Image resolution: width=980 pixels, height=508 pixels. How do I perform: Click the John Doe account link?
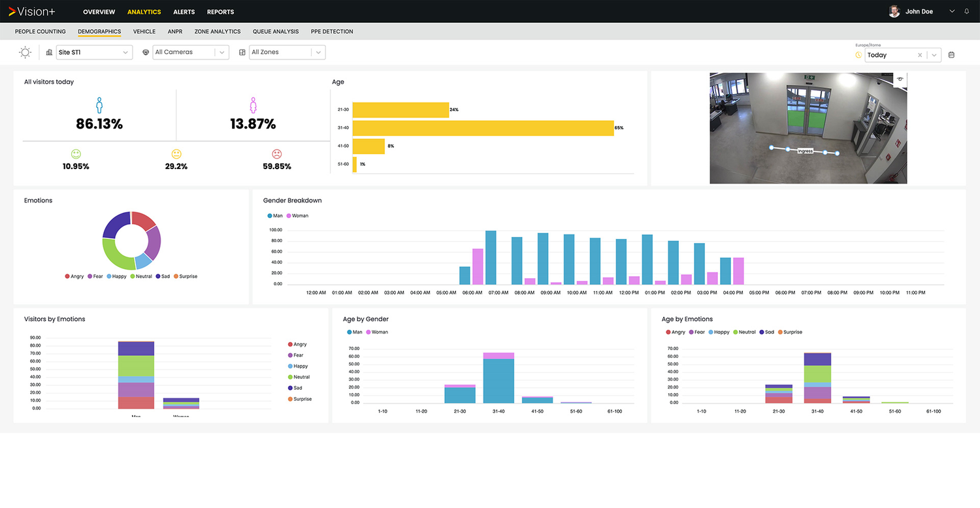pos(919,11)
